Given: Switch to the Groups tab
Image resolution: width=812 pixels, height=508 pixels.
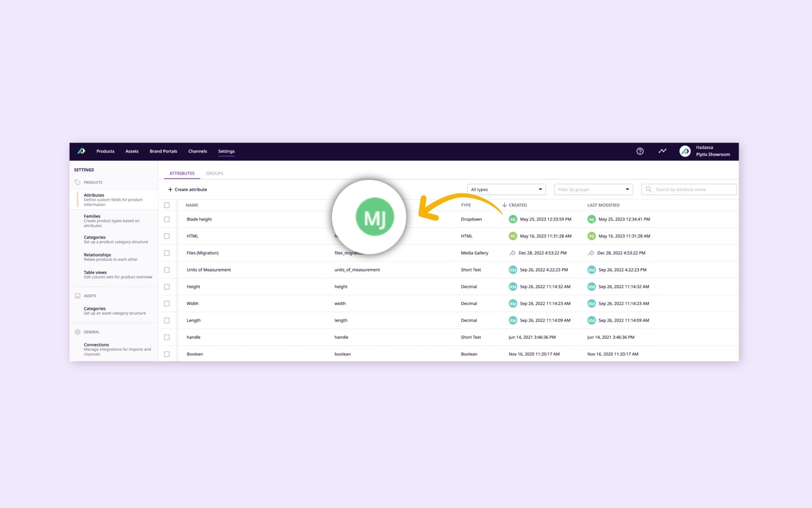Looking at the screenshot, I should [214, 173].
